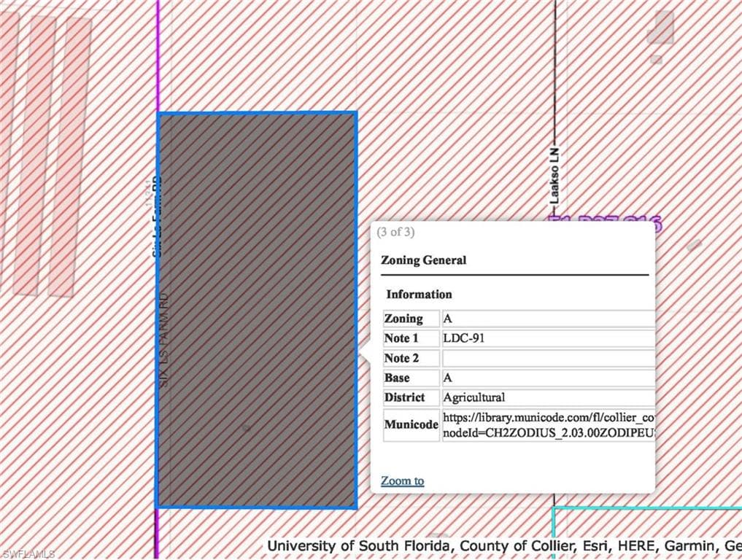Select the Zoning value cell showing A
This screenshot has width=742, height=560.
click(x=549, y=319)
